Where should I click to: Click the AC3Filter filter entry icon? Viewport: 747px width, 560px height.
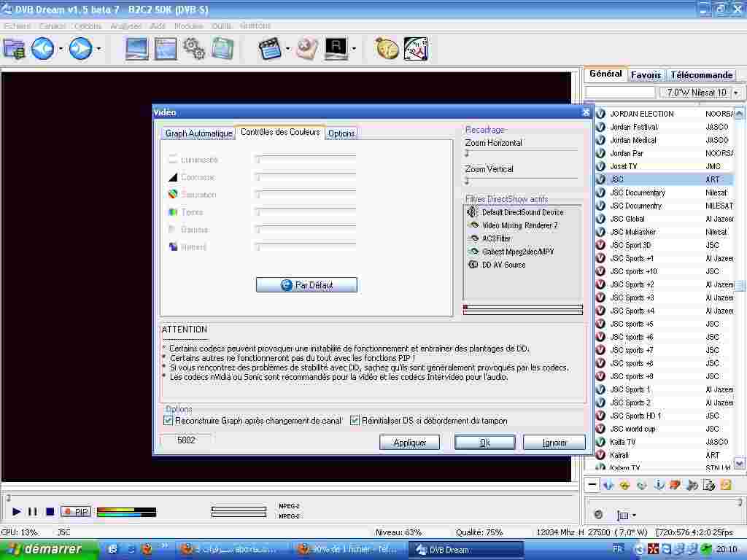click(474, 238)
